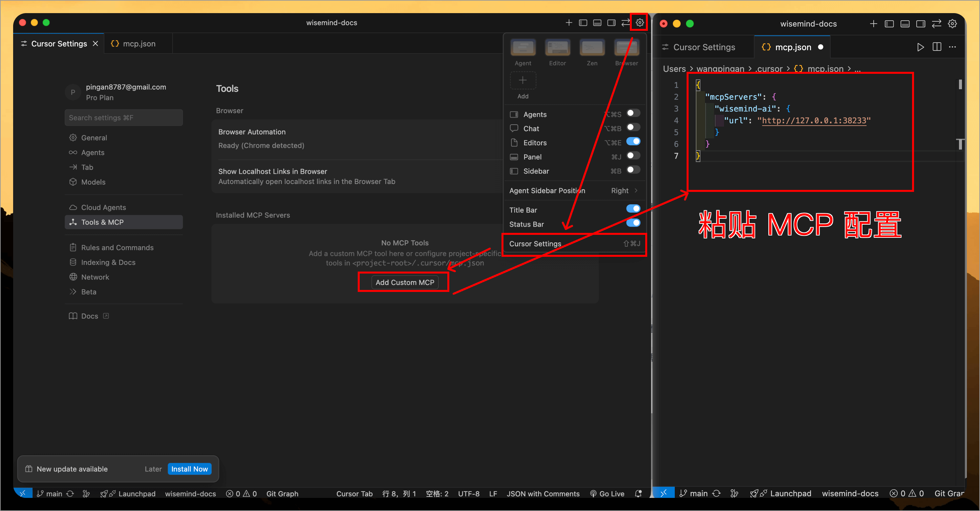Open JSON with Comments language selector
The height and width of the screenshot is (511, 980).
(543, 494)
